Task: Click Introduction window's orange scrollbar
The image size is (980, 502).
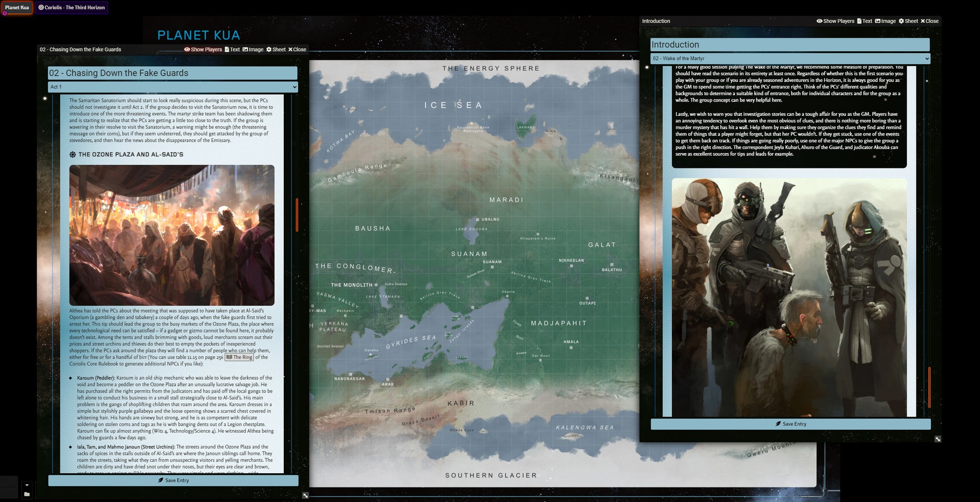Action: coord(929,387)
